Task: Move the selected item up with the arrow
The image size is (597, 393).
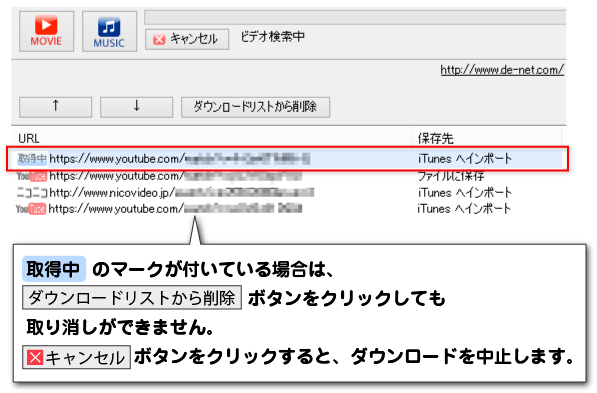Action: click(56, 107)
